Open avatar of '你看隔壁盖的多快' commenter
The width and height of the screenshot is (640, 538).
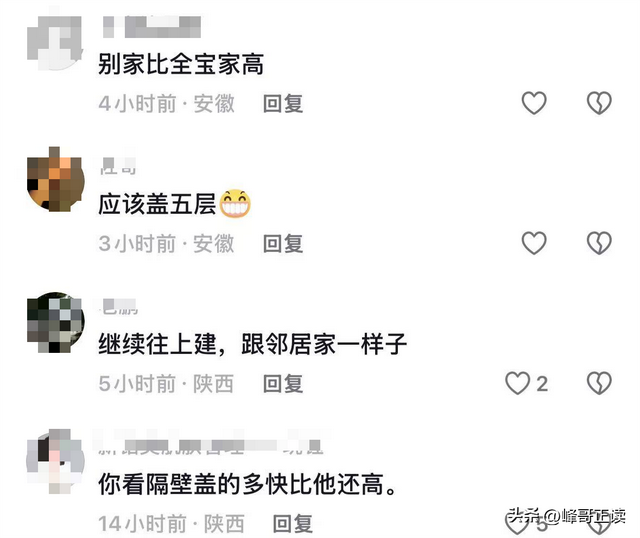55,461
